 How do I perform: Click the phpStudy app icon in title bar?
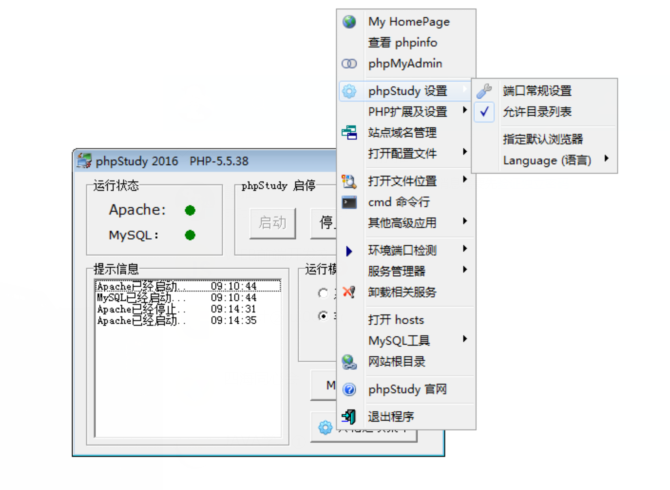pos(84,161)
